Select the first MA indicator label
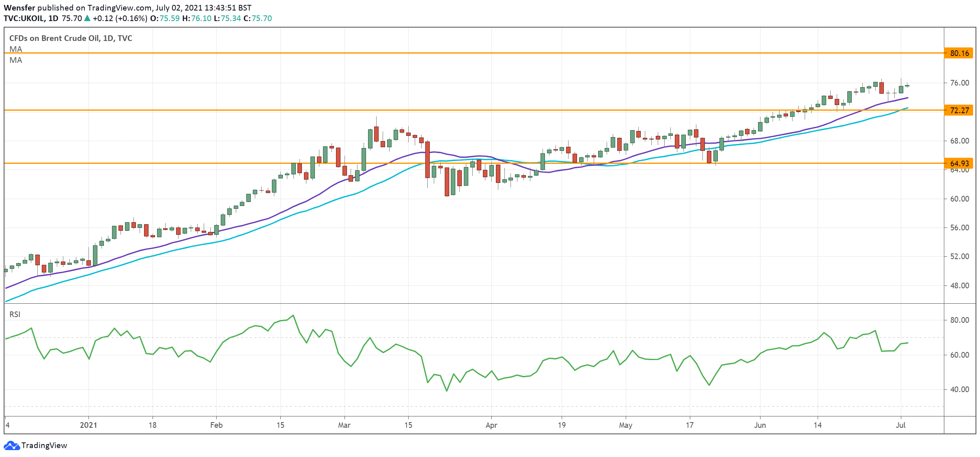Viewport: 980px width, 457px height. tap(16, 49)
